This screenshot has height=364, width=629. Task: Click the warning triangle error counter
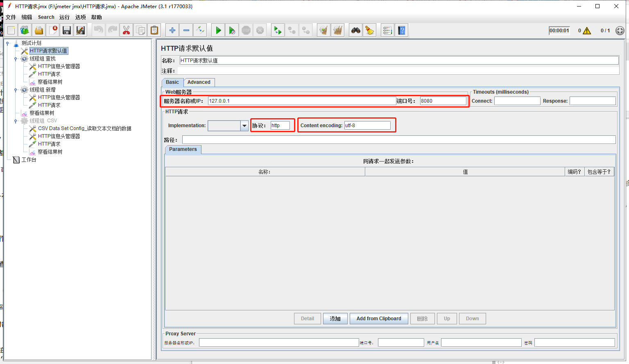(587, 31)
